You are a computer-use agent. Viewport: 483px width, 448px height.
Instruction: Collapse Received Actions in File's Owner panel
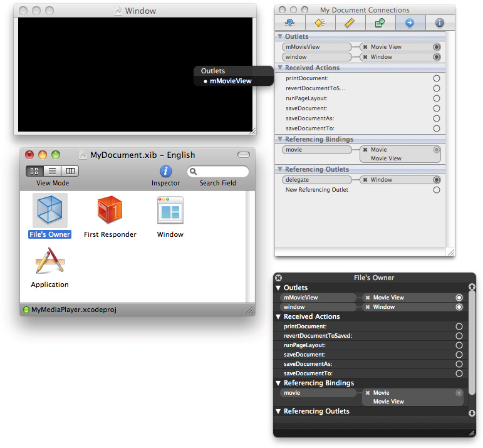(279, 317)
